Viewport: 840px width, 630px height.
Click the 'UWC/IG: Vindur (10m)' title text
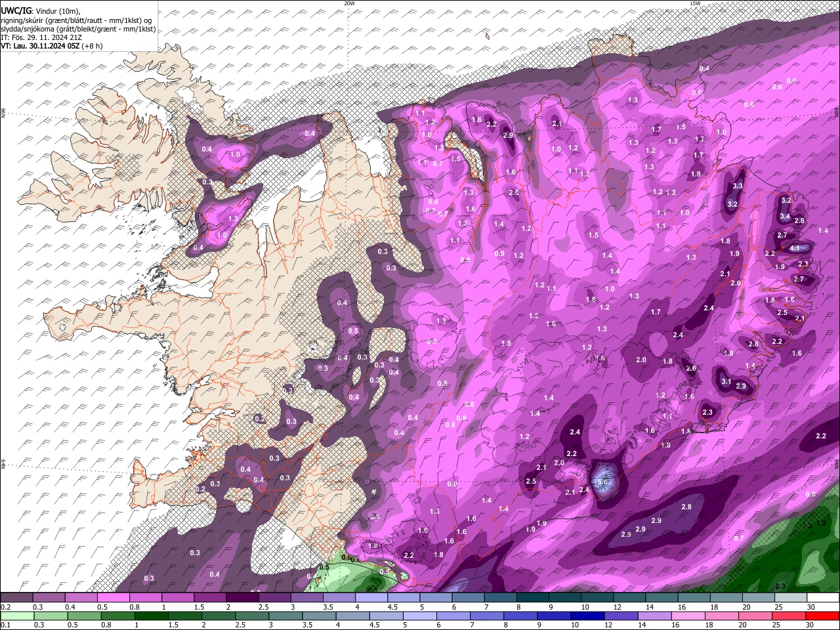(41, 11)
